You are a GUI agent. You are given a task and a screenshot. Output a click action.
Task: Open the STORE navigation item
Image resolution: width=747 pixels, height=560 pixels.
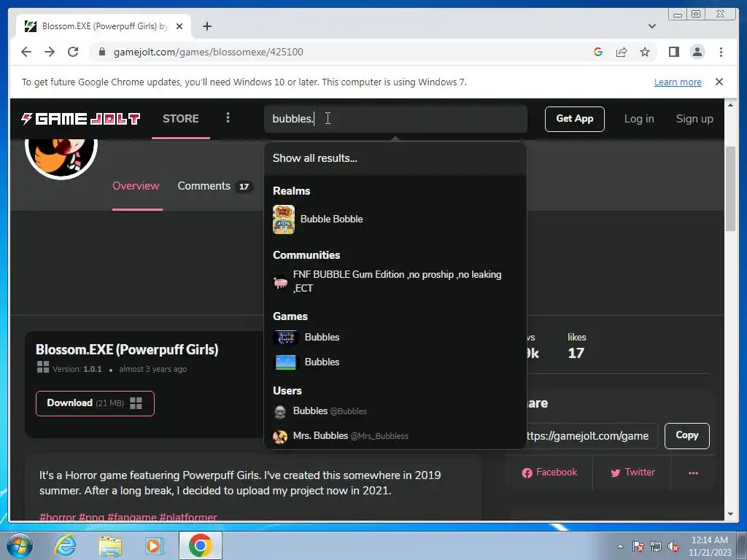coord(181,119)
